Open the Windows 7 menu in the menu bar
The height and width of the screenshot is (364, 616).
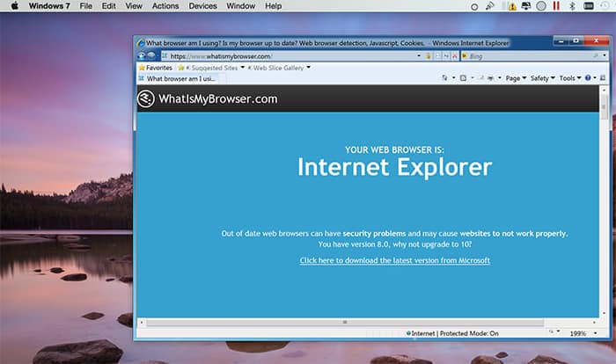49,6
